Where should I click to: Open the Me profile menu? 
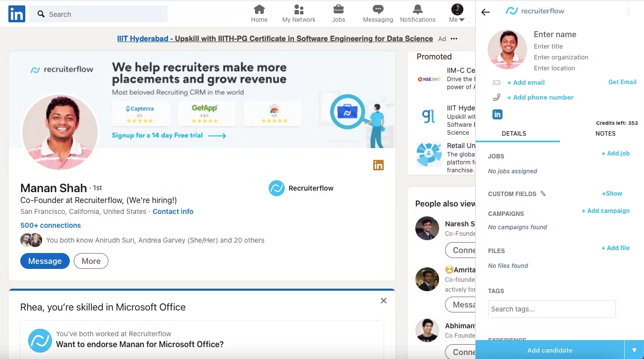[x=457, y=14]
